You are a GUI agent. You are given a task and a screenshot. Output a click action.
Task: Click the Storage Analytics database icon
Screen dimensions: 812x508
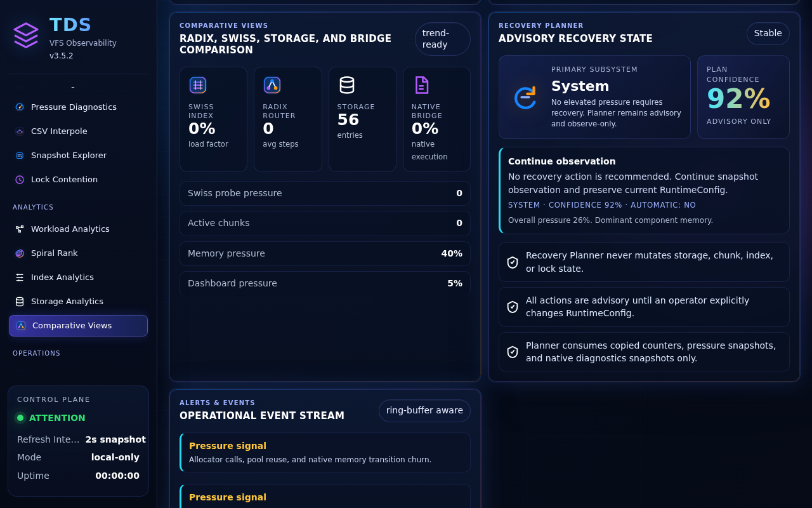(20, 302)
